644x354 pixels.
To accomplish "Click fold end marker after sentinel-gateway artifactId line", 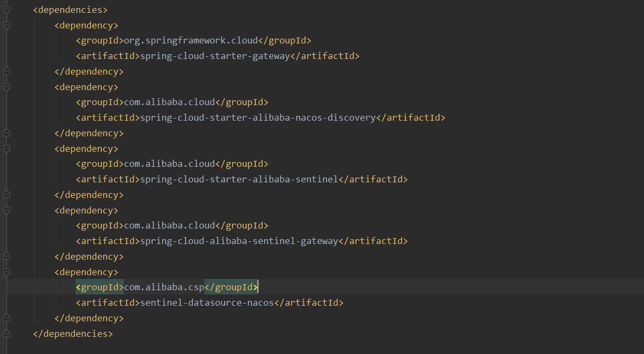I will (x=6, y=256).
